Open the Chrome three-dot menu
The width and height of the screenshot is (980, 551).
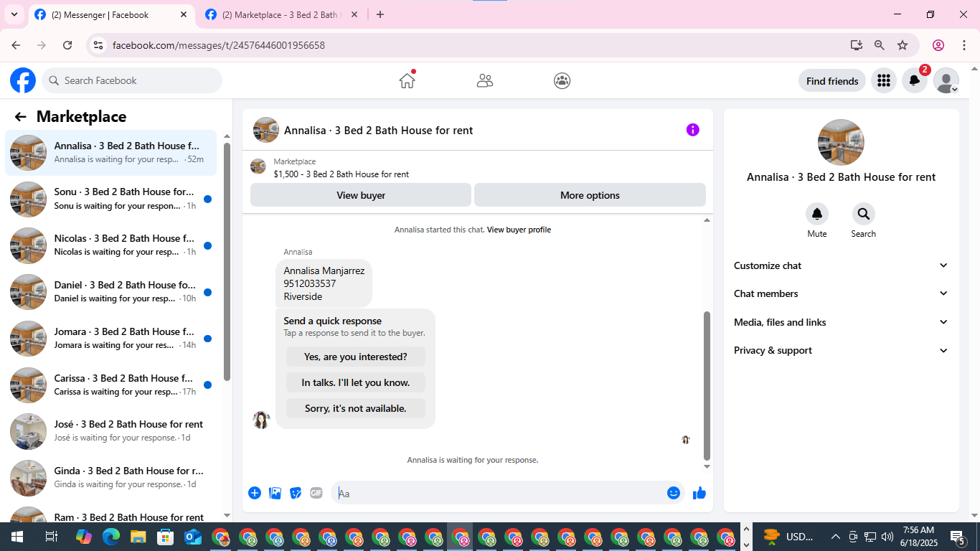[963, 45]
